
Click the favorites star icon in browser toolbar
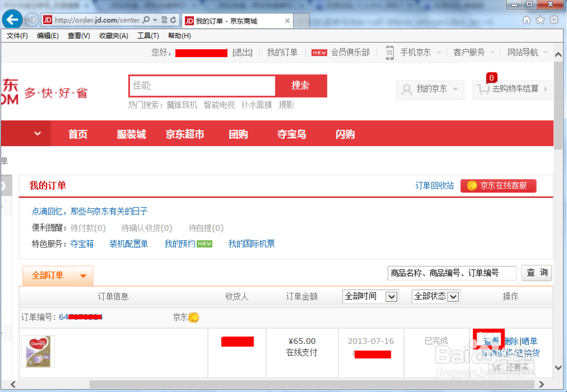tap(541, 19)
